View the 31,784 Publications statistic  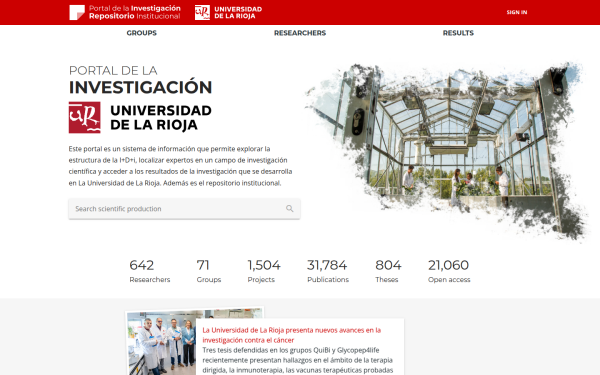coord(328,271)
